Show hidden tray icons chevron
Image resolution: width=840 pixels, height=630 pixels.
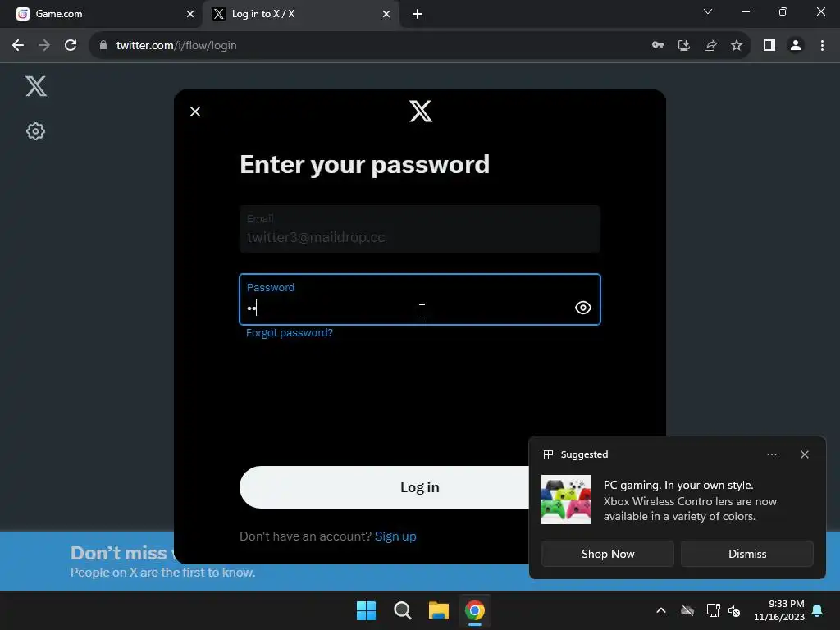point(661,610)
